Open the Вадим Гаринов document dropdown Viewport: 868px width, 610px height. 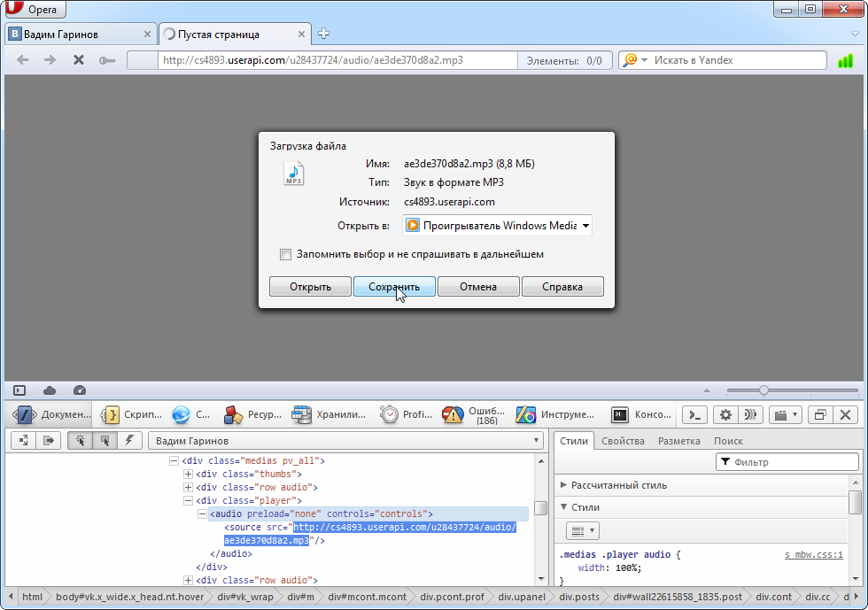click(x=346, y=441)
